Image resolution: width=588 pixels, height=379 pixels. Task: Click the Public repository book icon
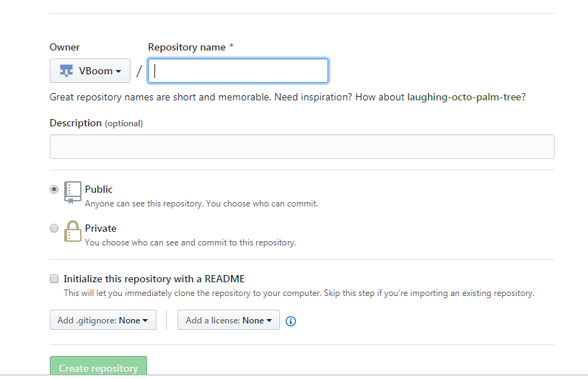click(73, 193)
